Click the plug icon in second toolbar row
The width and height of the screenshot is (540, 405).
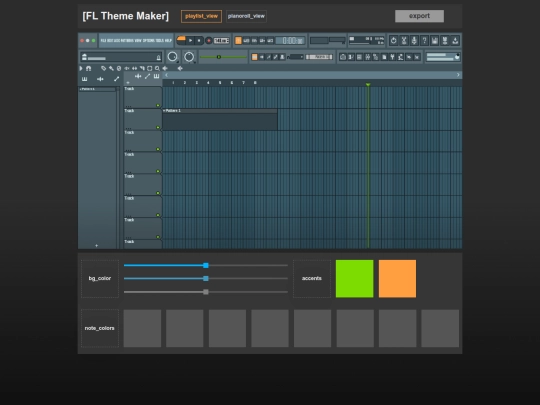coord(392,57)
